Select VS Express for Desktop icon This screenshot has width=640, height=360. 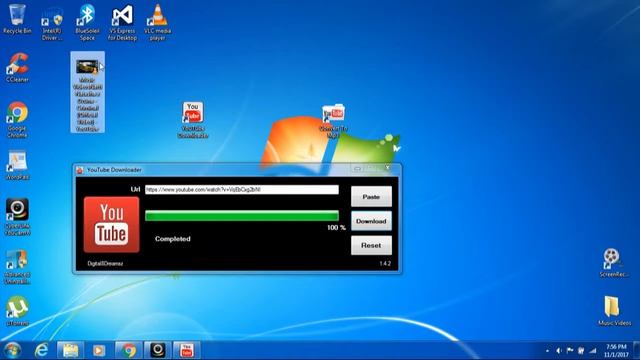coord(122,23)
